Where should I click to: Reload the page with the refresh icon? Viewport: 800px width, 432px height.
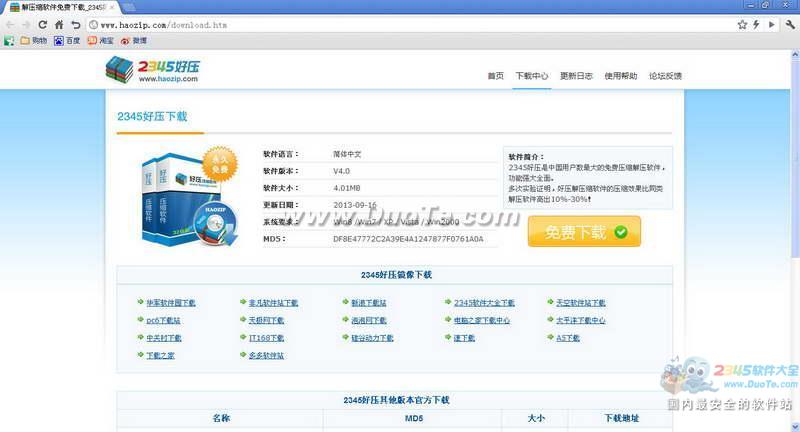[43, 24]
